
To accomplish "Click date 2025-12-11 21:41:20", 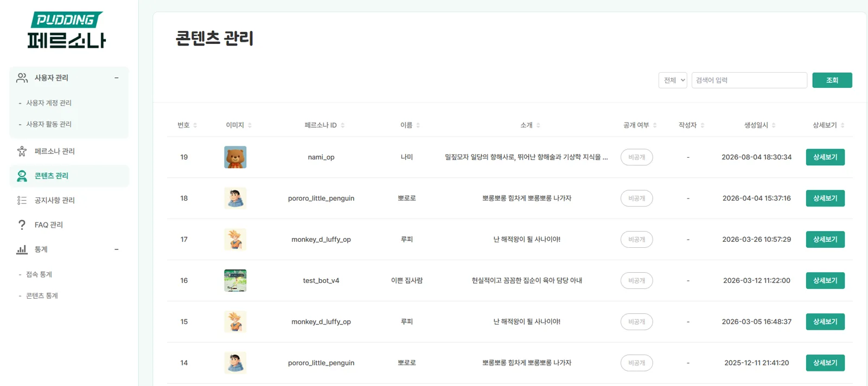I will coord(757,363).
